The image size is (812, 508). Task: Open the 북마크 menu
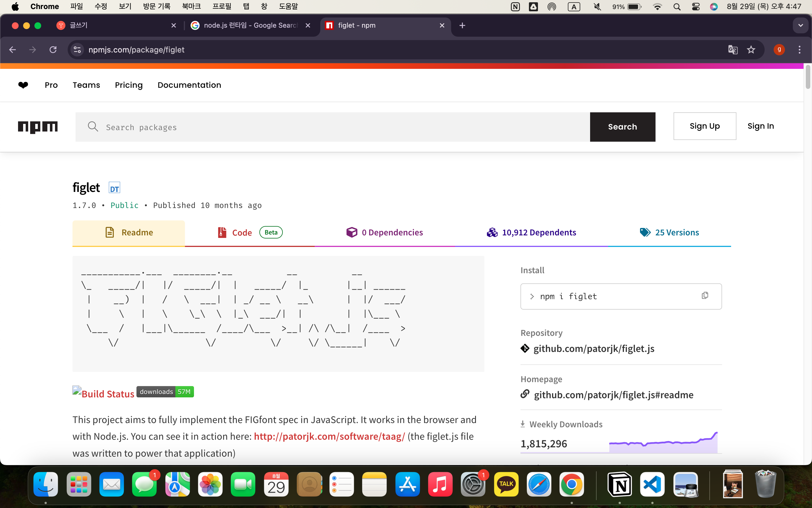pyautogui.click(x=191, y=7)
